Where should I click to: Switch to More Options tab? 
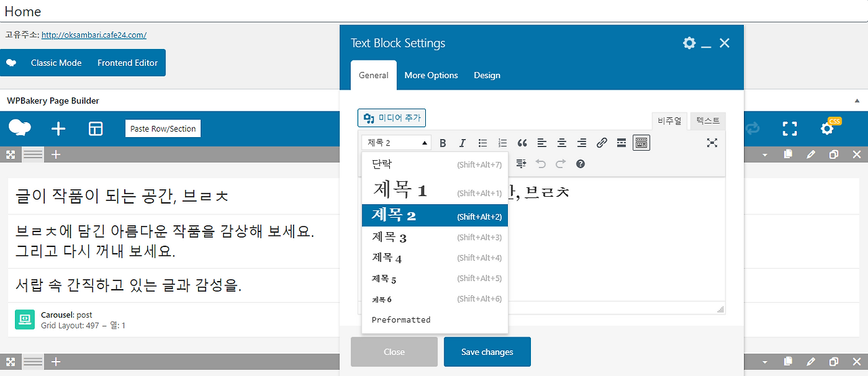coord(431,75)
